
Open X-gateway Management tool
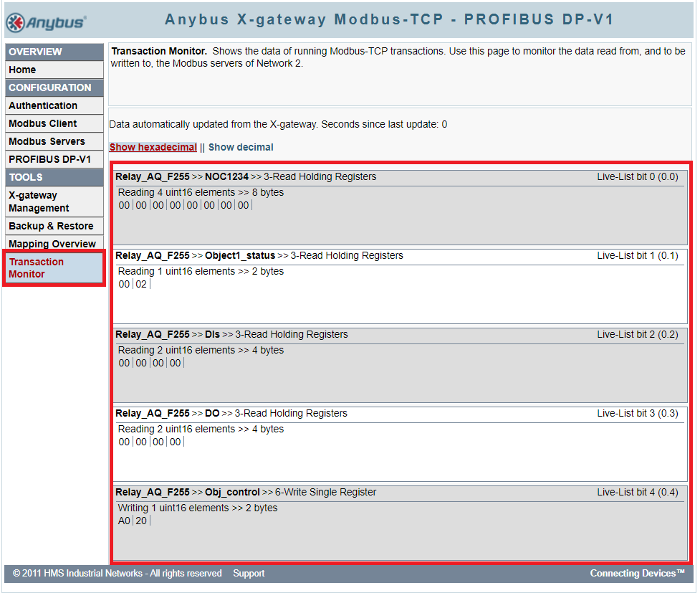pos(54,201)
